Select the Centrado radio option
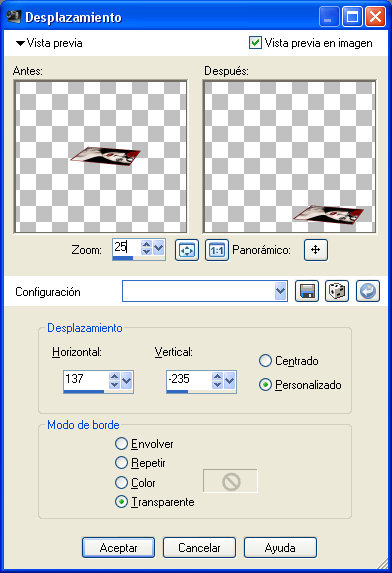 pos(265,361)
